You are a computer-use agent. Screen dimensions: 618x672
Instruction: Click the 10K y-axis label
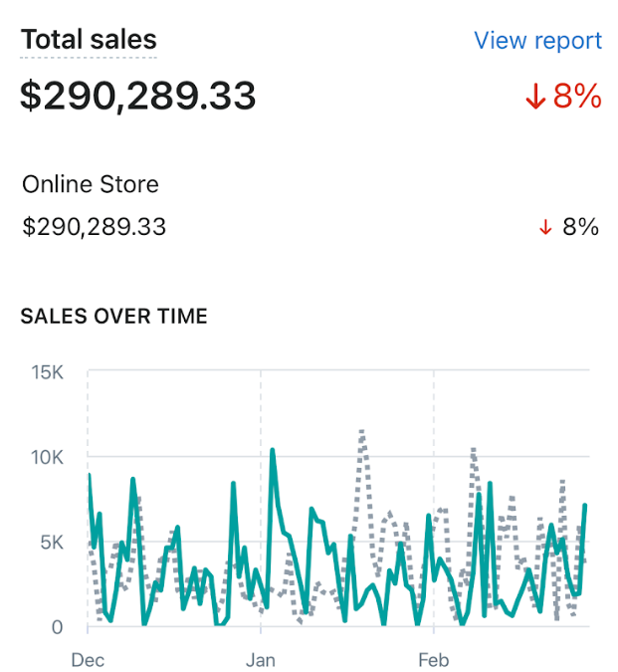pyautogui.click(x=47, y=457)
